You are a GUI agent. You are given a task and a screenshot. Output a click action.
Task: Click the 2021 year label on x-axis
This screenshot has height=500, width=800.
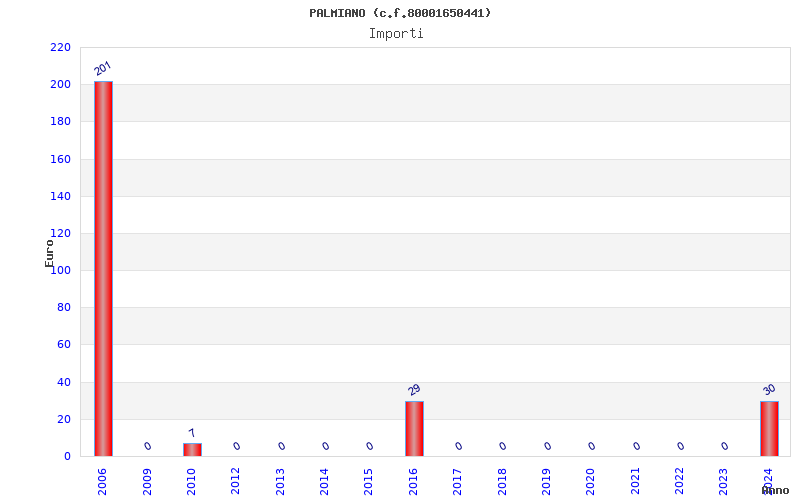635,482
